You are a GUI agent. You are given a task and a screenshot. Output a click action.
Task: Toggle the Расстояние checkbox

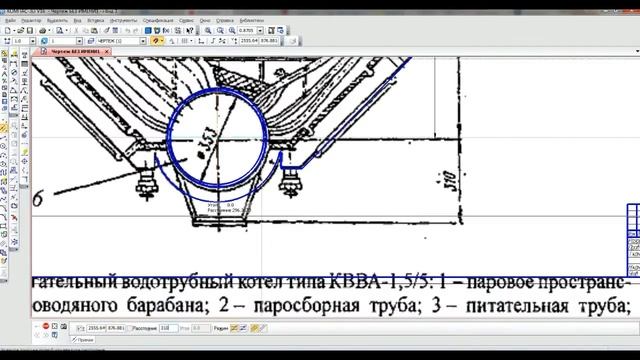click(129, 328)
